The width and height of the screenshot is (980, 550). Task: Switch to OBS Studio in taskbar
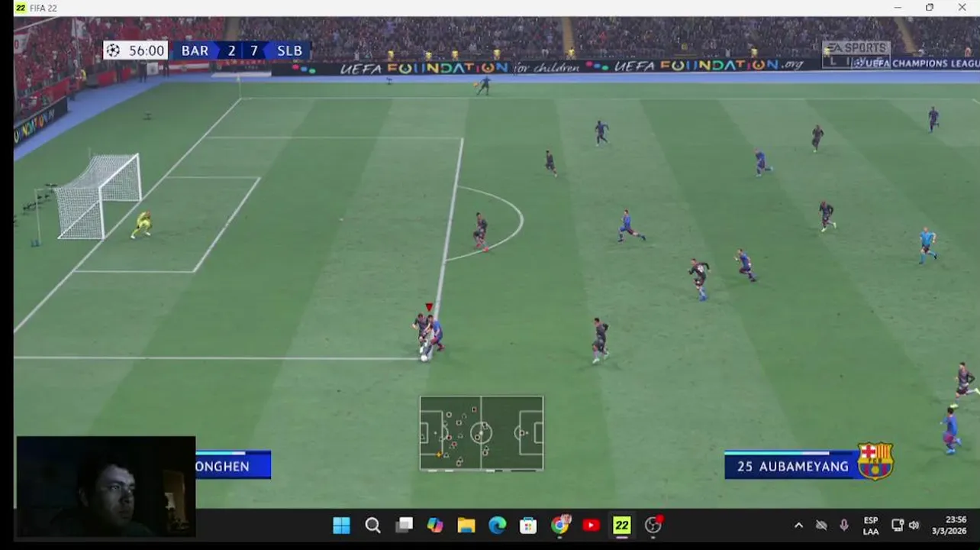pyautogui.click(x=654, y=525)
